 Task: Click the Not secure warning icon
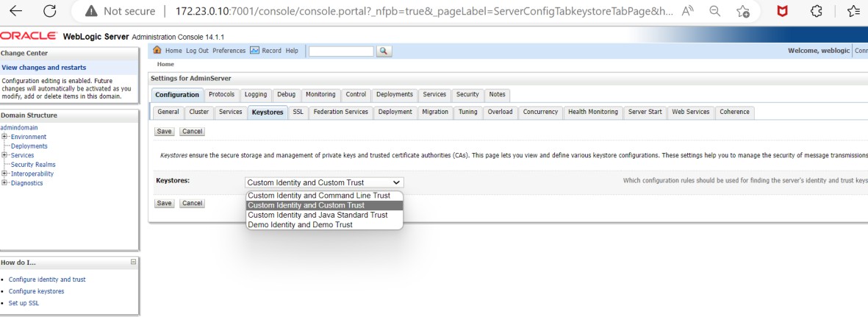click(x=91, y=11)
